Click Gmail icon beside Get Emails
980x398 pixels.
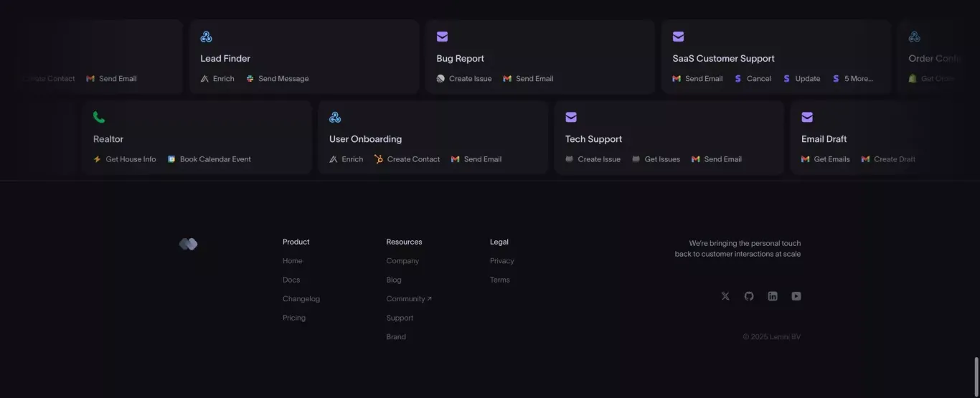pyautogui.click(x=806, y=159)
